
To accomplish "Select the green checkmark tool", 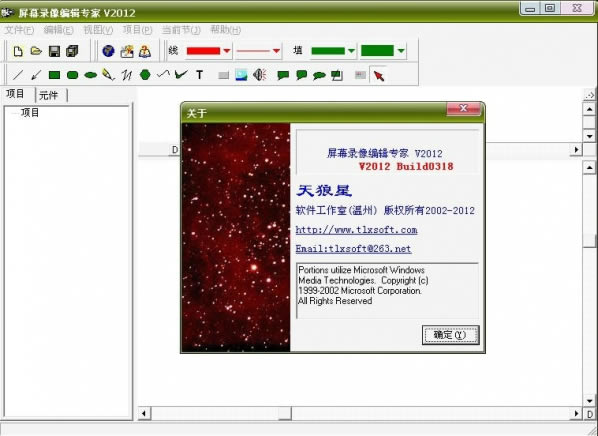I will 181,74.
